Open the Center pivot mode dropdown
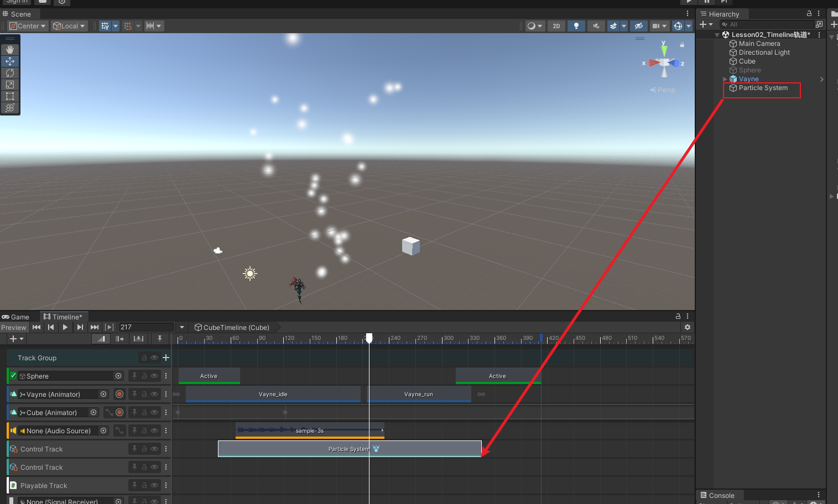This screenshot has width=838, height=504. (28, 26)
